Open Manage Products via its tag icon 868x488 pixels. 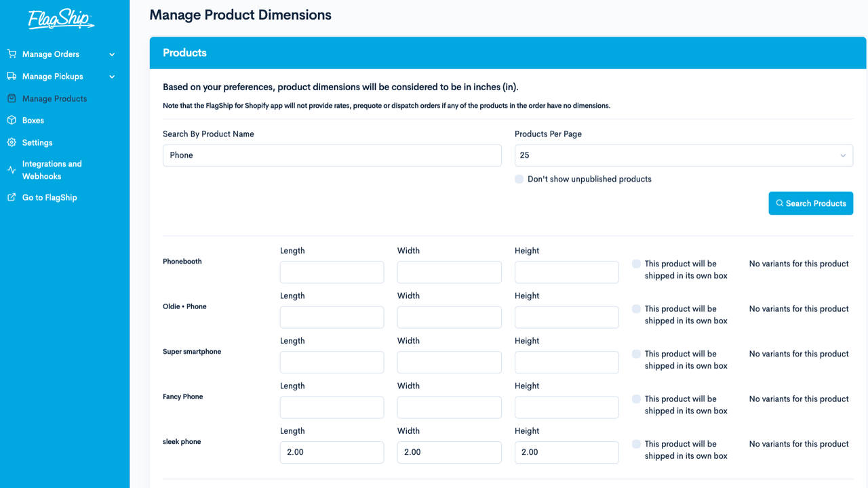11,98
